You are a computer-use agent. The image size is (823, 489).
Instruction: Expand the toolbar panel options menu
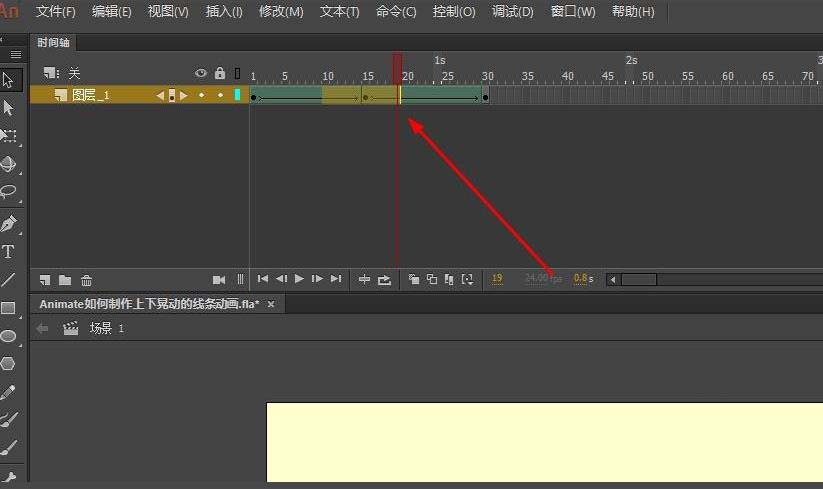coord(15,54)
